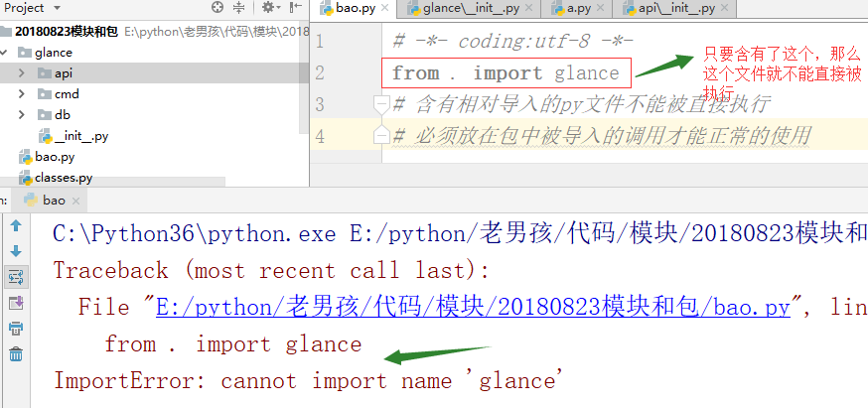868x408 pixels.
Task: Click the up arrow in run console
Action: pyautogui.click(x=16, y=226)
